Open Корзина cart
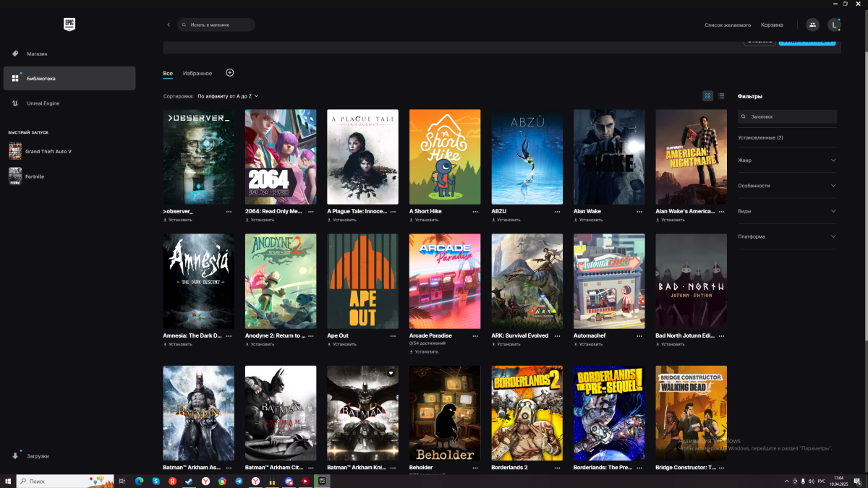This screenshot has height=488, width=868. coord(772,25)
